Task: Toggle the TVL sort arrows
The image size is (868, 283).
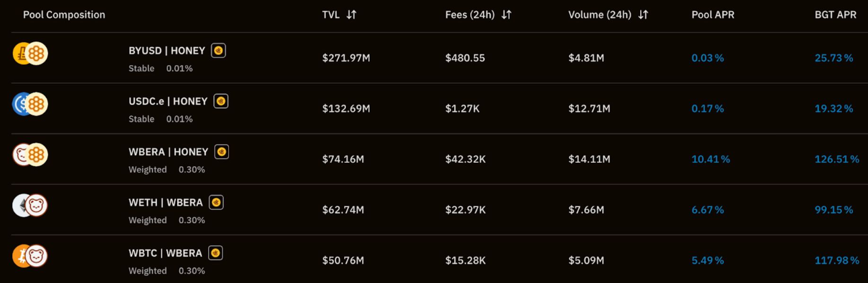Action: [350, 15]
